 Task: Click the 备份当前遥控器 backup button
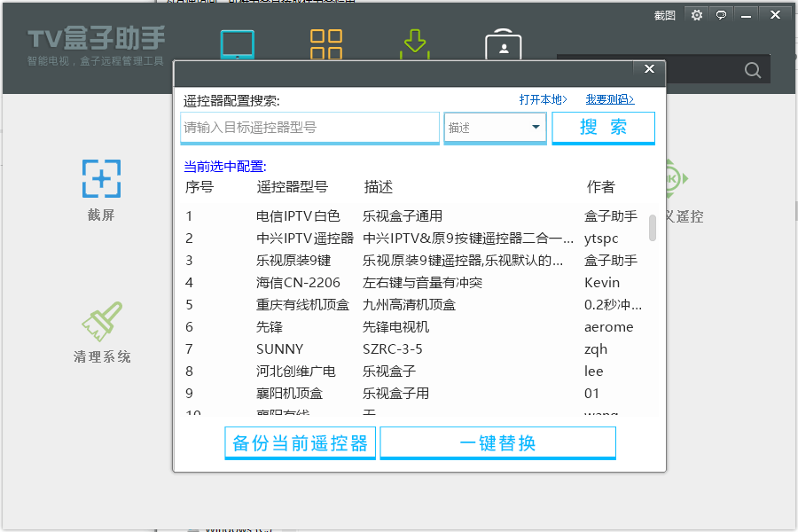tap(299, 442)
